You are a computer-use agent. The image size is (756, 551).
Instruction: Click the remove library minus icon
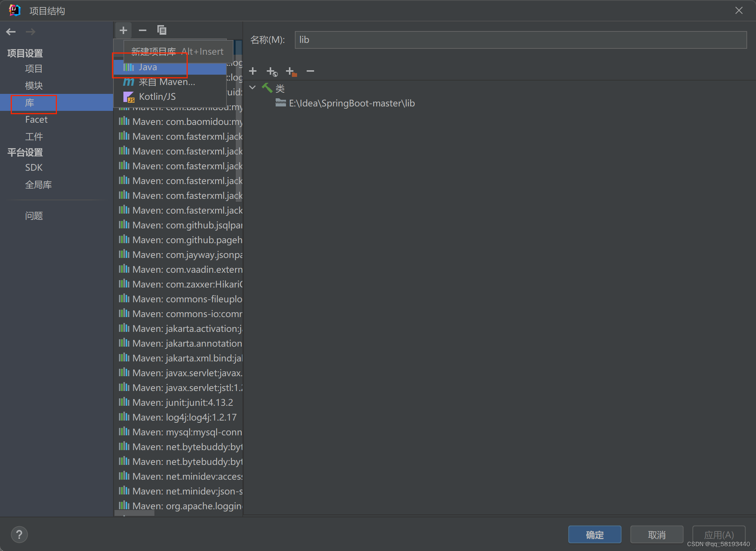click(x=143, y=30)
